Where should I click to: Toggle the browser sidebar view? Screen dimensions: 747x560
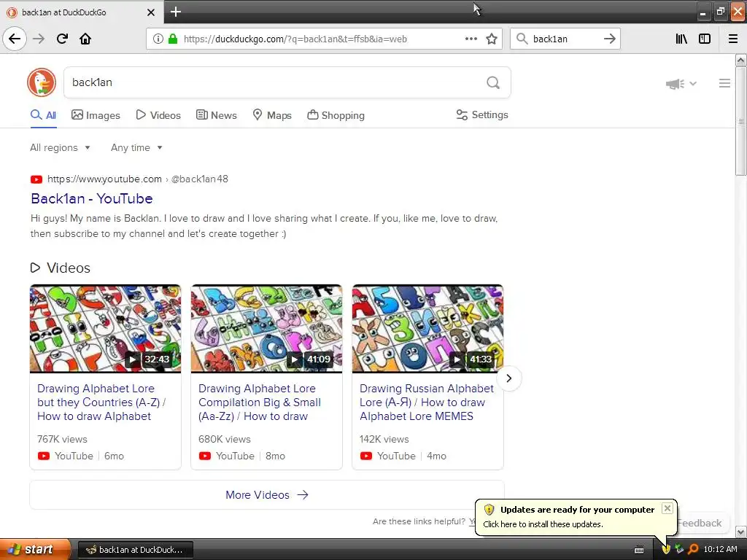(705, 39)
